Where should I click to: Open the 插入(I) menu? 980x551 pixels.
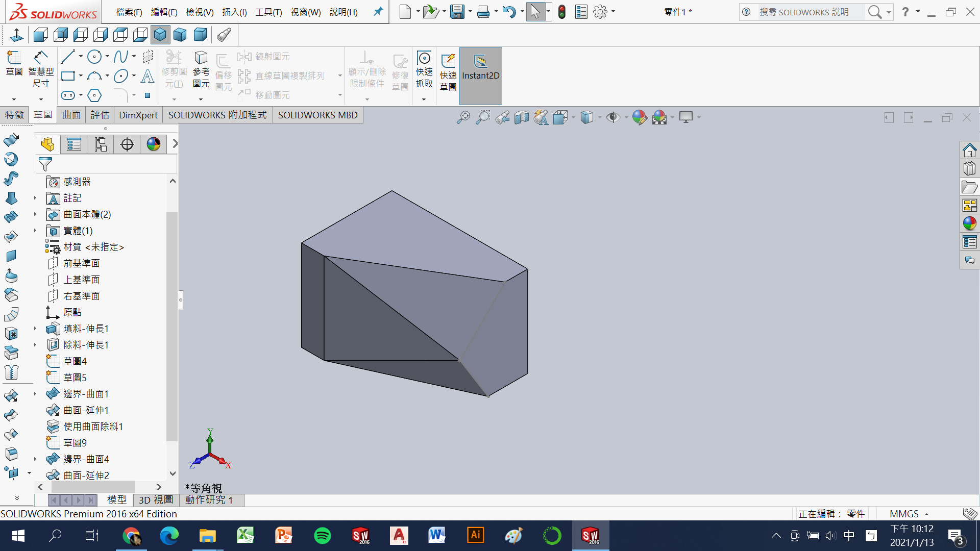[234, 12]
